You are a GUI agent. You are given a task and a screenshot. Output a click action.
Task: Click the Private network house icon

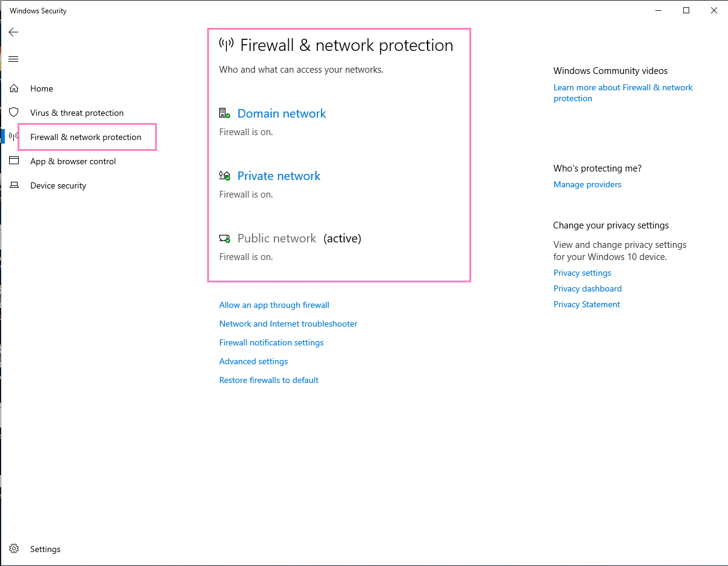tap(225, 176)
